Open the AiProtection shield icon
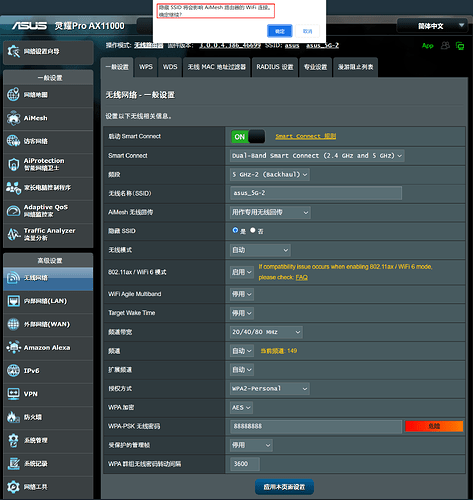Screen dimensions: 473x500 click(13, 164)
